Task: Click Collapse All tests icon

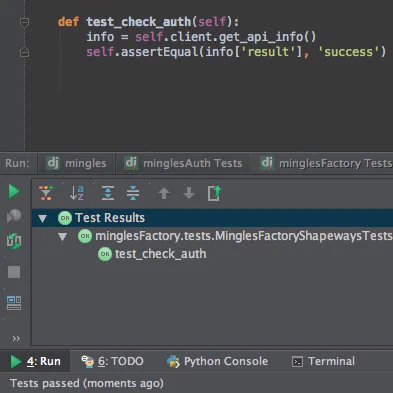Action: click(x=133, y=193)
